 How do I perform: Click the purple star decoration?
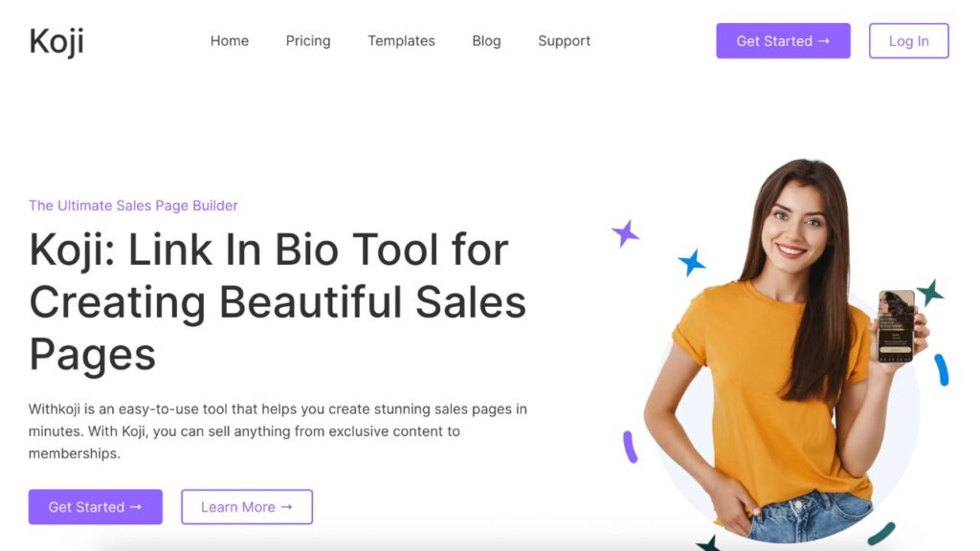point(625,233)
